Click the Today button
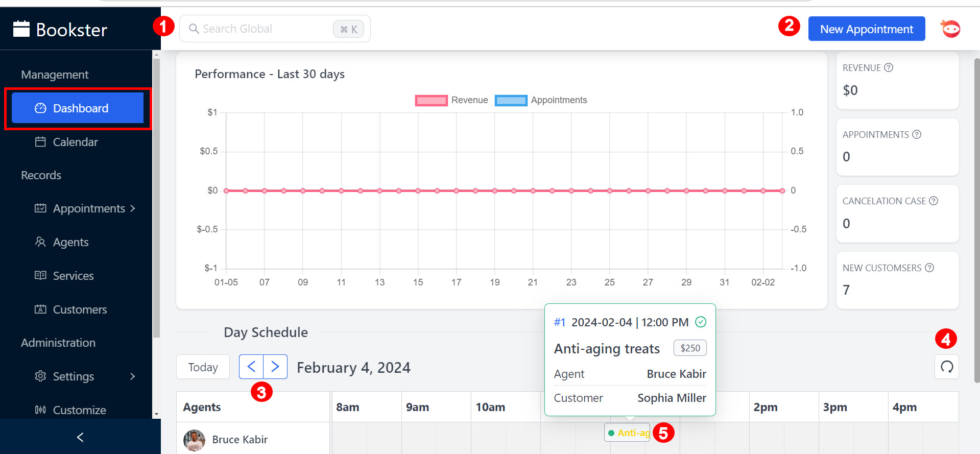 pyautogui.click(x=203, y=367)
